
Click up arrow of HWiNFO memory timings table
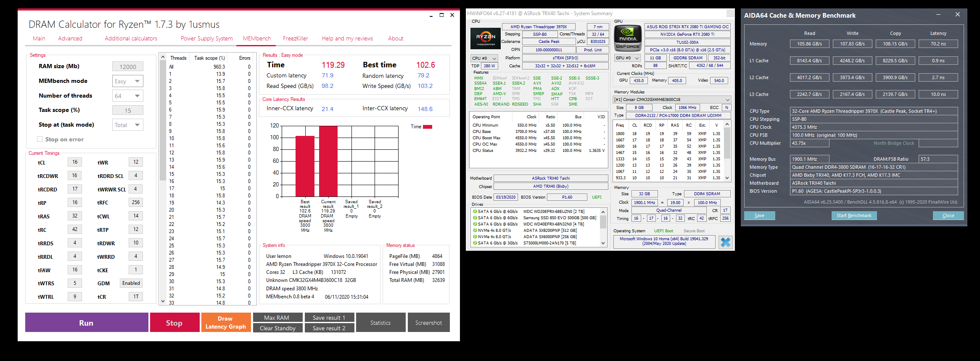point(727,125)
